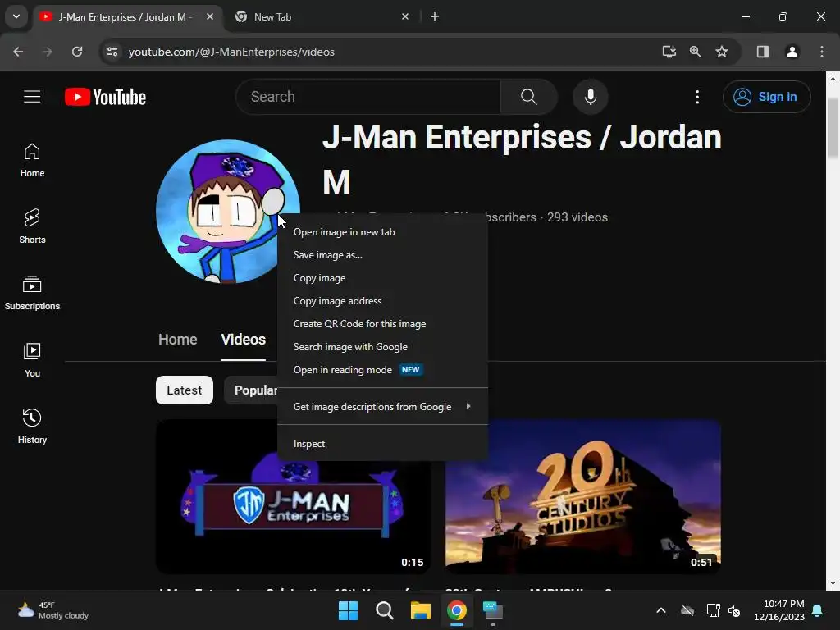840x630 pixels.
Task: Select Search image with Google
Action: pyautogui.click(x=382, y=347)
